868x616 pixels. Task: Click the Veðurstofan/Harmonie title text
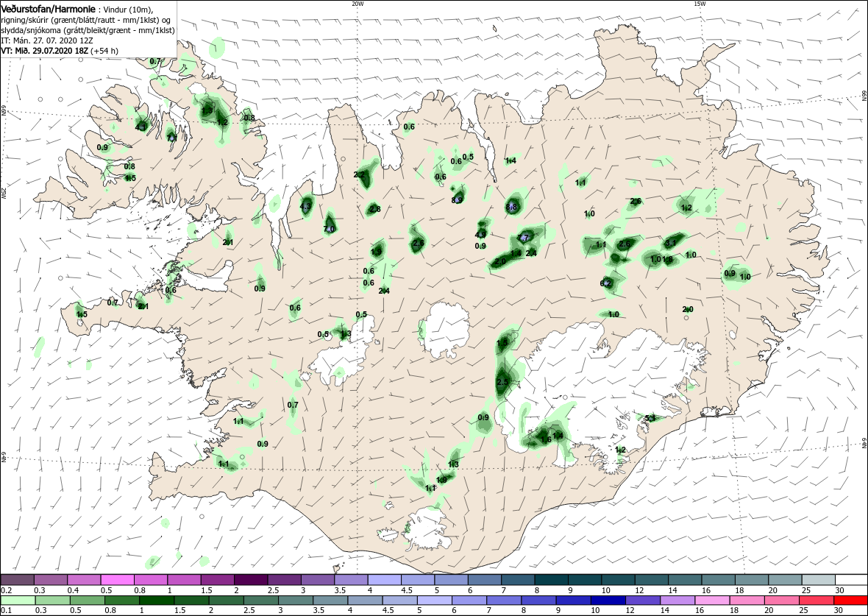(48, 9)
